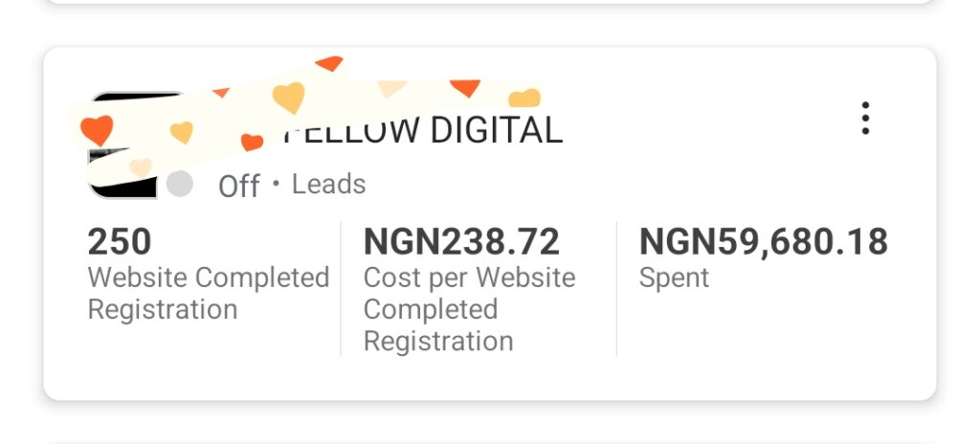Click the yellow heart at the sticker strip's right end

click(x=524, y=99)
